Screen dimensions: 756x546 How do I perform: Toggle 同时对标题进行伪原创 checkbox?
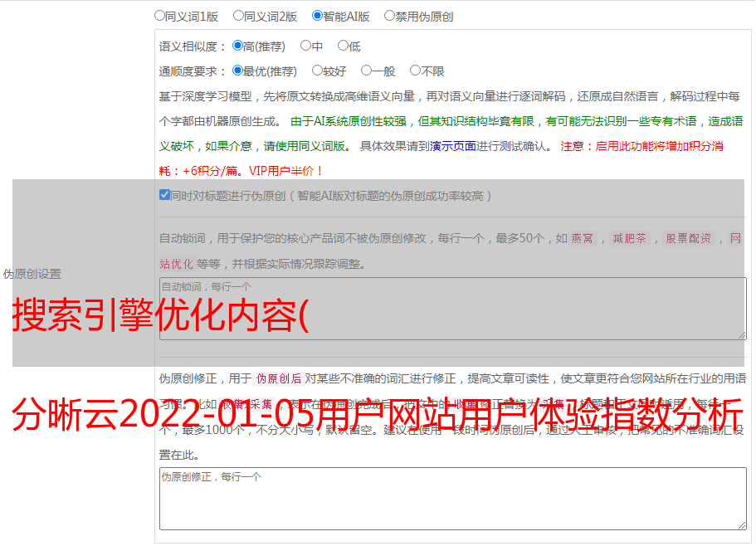(164, 195)
